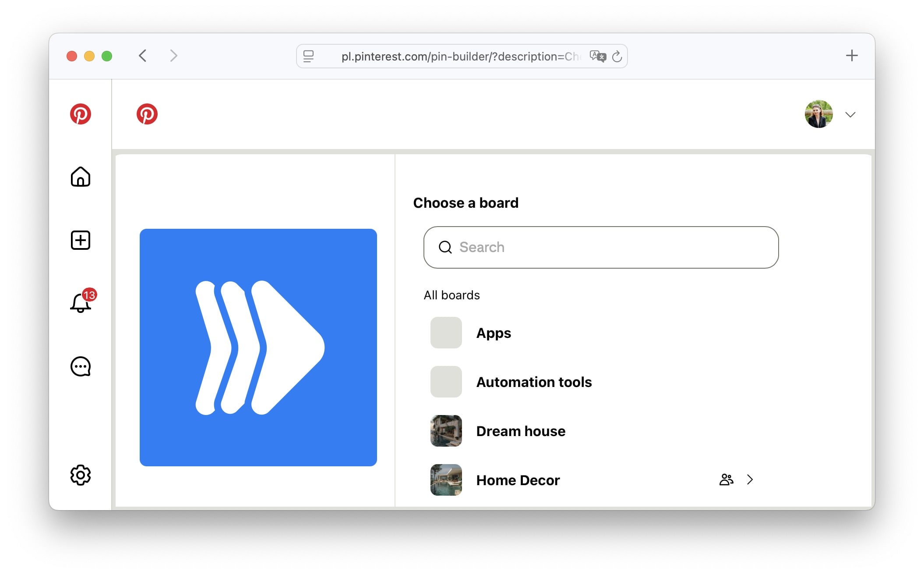Click the reader view icon in address bar
The width and height of the screenshot is (924, 575).
[308, 56]
